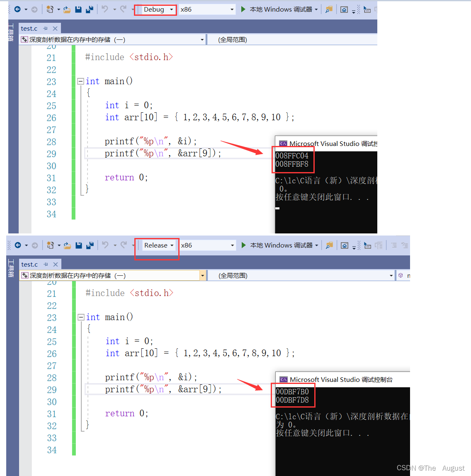Click toolbar overflow arrow in upper toolbar

[354, 12]
